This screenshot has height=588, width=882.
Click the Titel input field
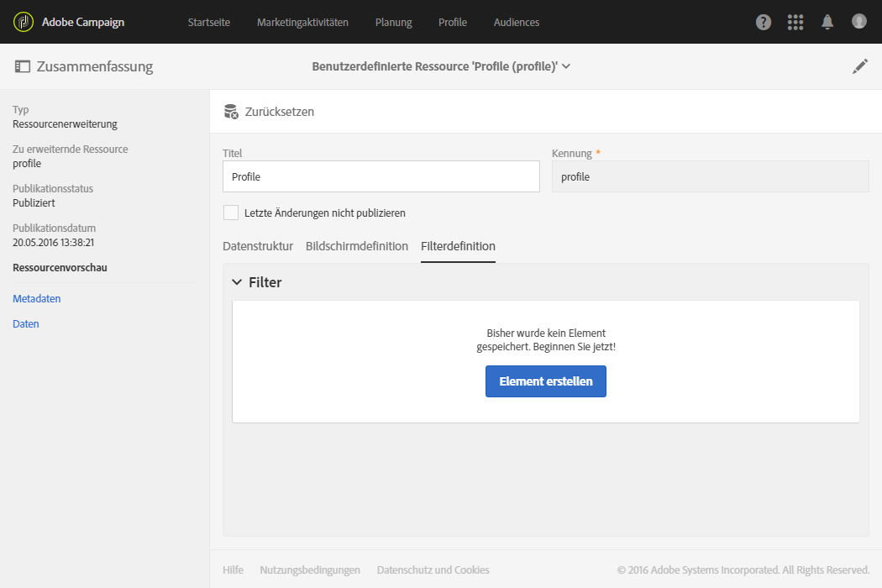click(x=381, y=176)
